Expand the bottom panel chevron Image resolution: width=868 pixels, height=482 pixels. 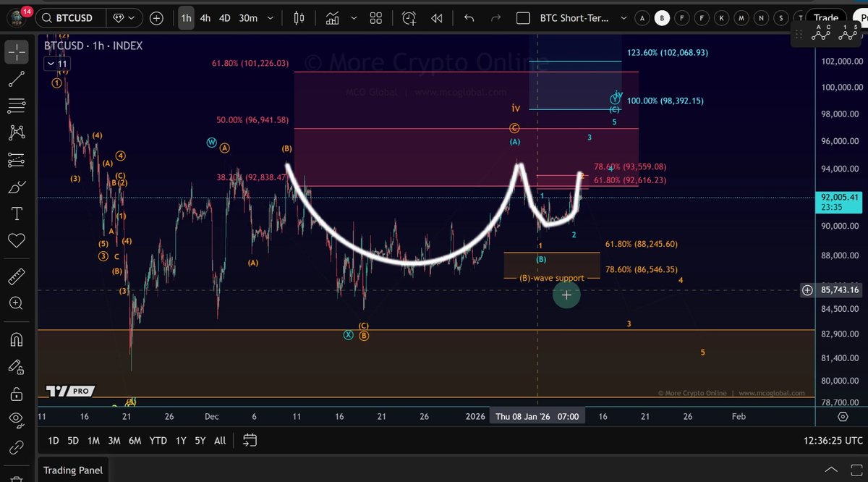coord(832,470)
